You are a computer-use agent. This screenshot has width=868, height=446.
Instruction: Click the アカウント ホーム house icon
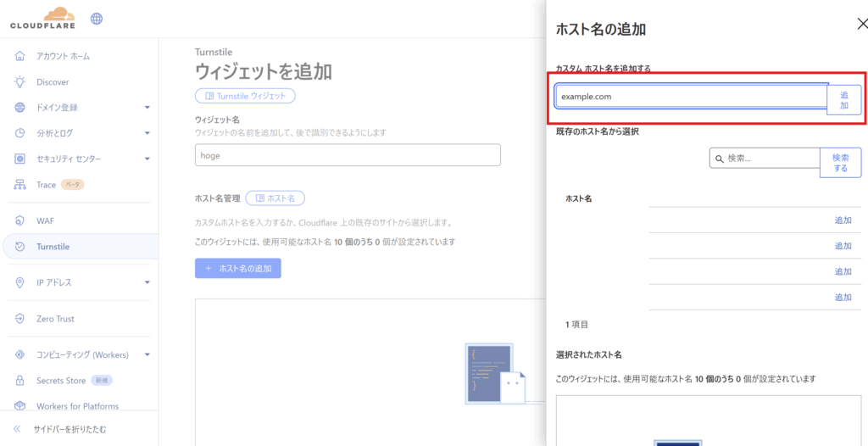coord(20,56)
